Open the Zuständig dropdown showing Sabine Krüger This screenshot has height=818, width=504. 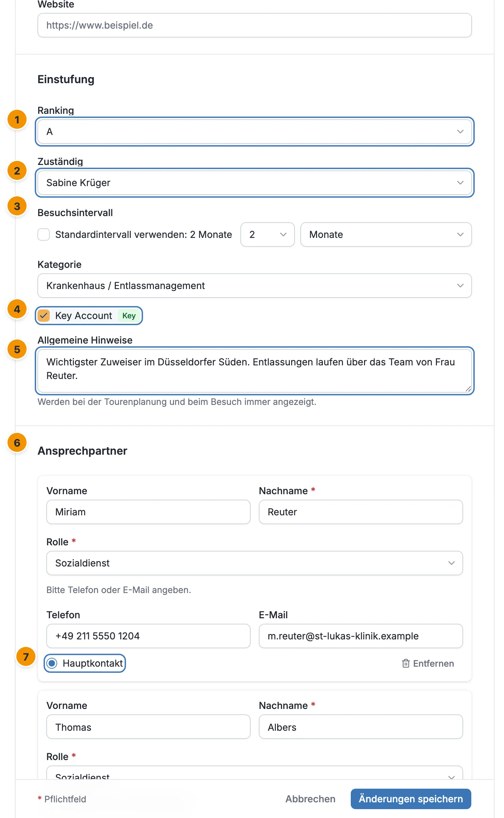255,183
